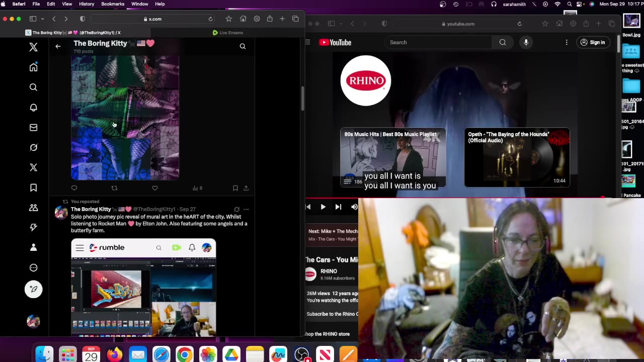
Task: Go to X Home icon
Action: pyautogui.click(x=33, y=67)
